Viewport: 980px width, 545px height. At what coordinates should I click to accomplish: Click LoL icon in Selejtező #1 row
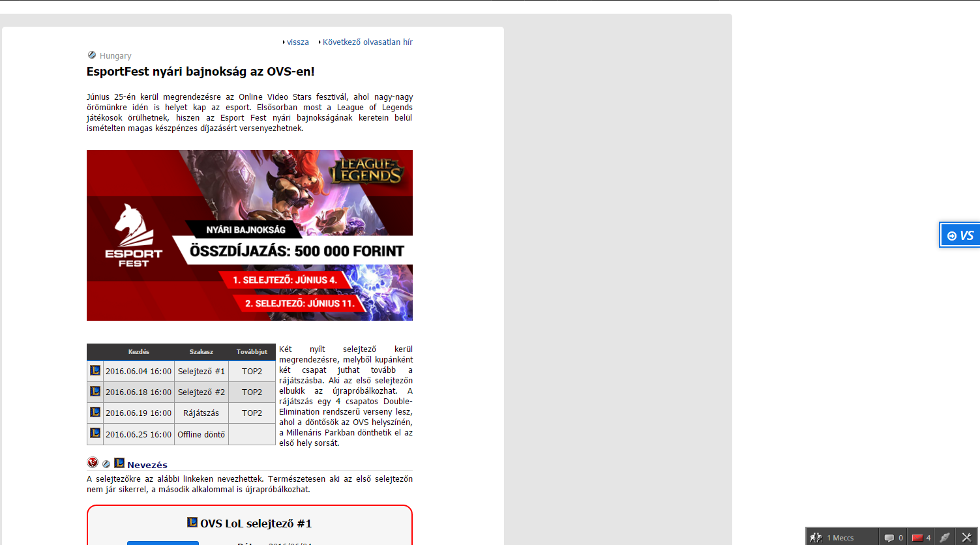pos(95,370)
